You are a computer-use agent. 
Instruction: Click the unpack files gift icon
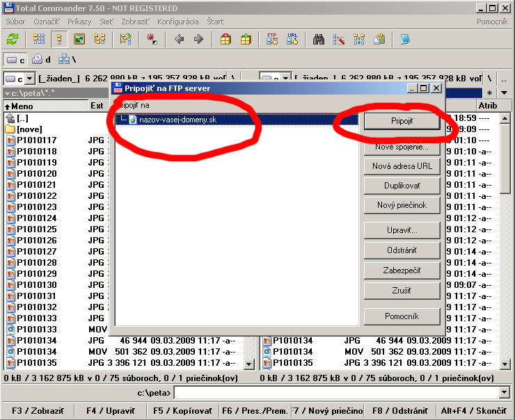(x=246, y=40)
